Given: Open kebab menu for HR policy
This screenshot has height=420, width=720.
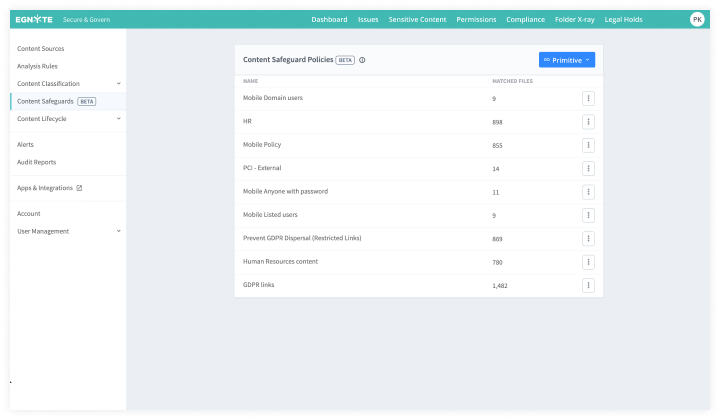Looking at the screenshot, I should pos(588,122).
